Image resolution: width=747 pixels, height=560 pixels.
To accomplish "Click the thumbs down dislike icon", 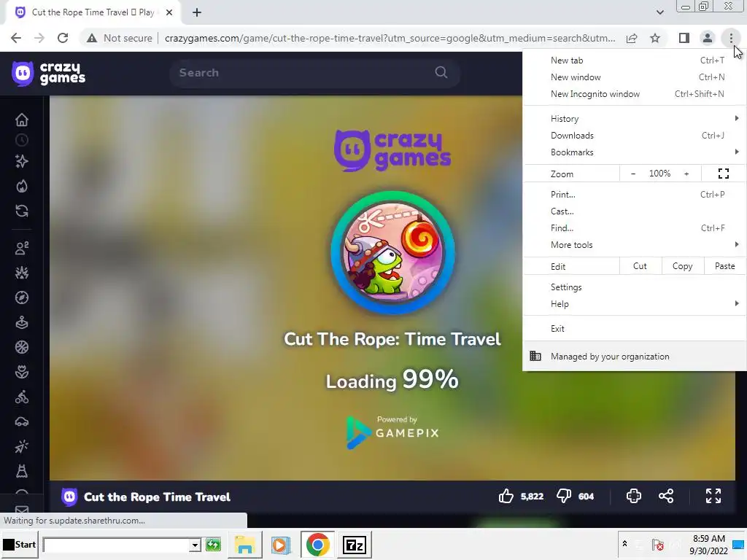I will tap(564, 496).
